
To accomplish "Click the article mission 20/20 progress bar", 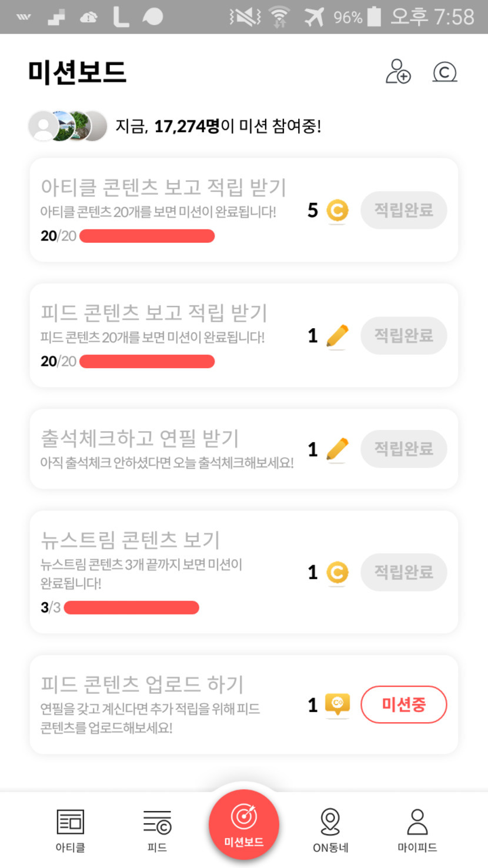I will pos(146,236).
